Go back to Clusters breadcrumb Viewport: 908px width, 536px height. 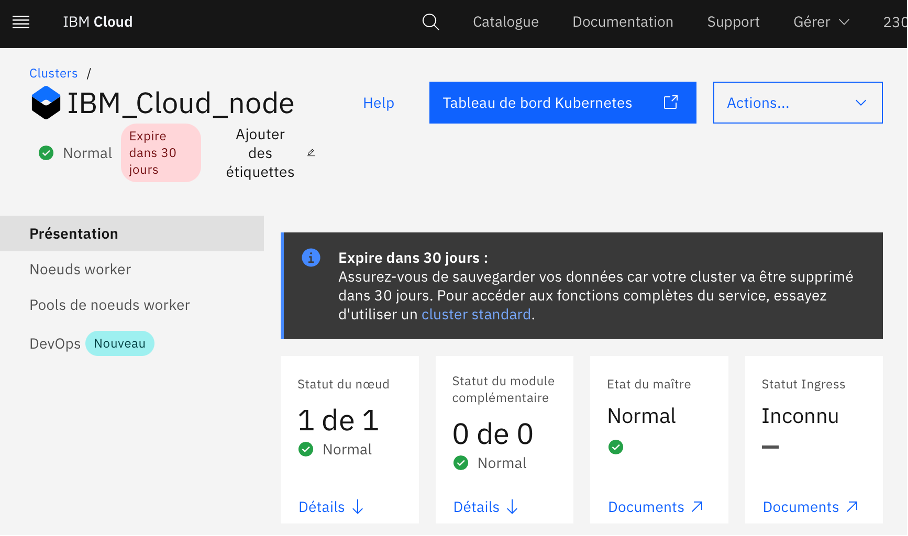point(54,73)
